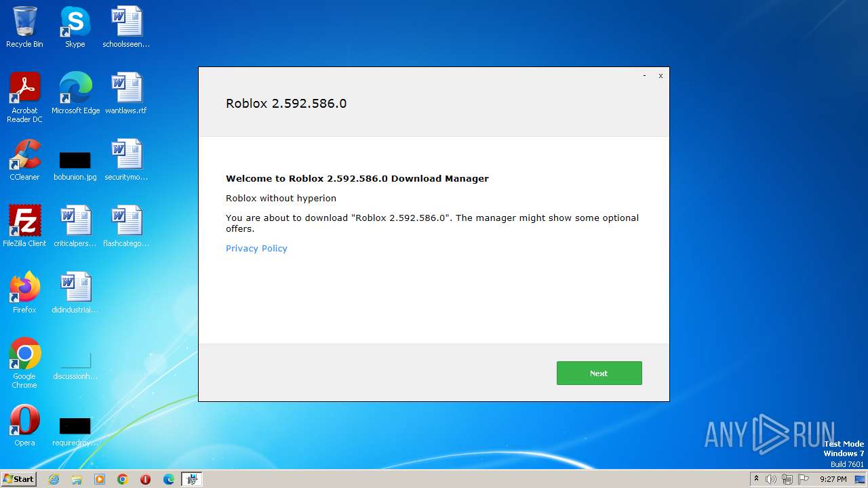Close the Roblox Download Manager window
The height and width of the screenshot is (488, 868).
pos(660,76)
